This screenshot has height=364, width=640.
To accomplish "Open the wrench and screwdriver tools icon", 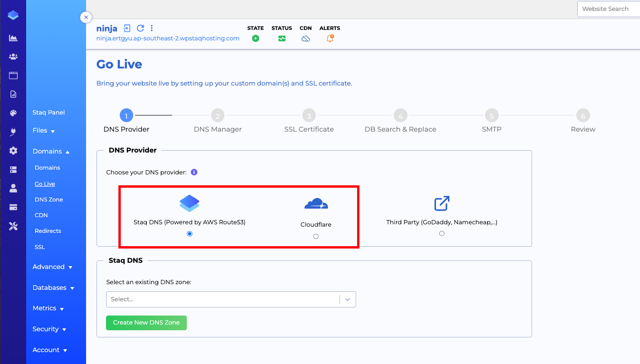I will click(x=13, y=226).
